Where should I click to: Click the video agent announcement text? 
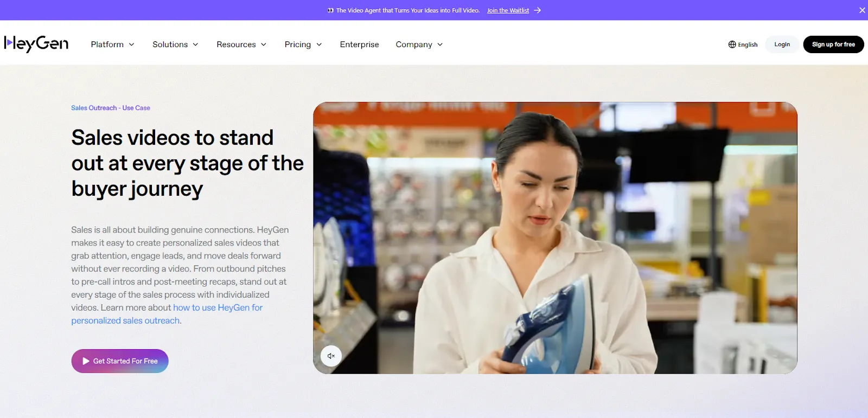(x=407, y=10)
